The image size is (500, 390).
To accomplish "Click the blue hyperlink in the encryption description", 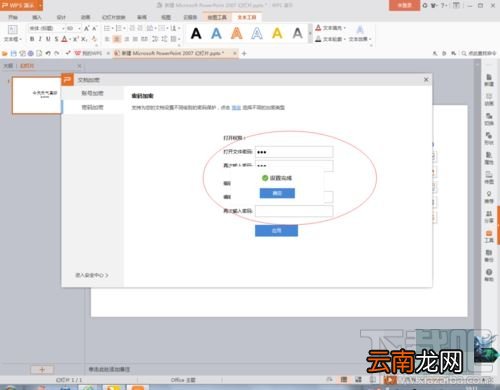I will [236, 108].
